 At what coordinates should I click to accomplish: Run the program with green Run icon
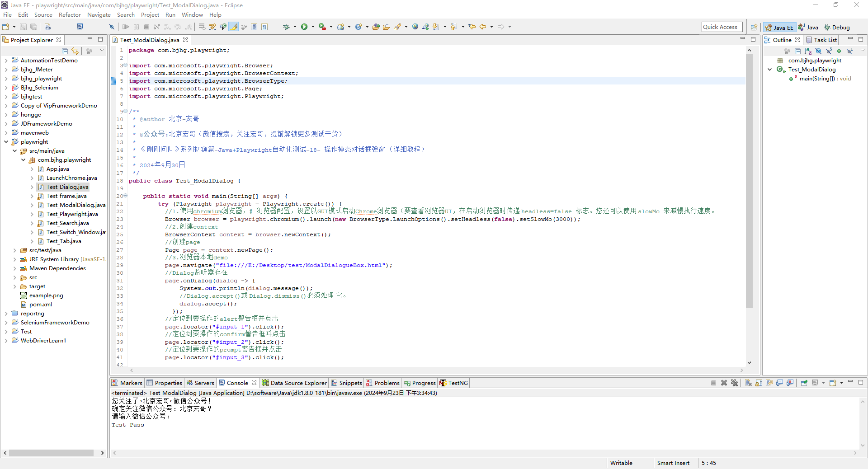pos(304,27)
